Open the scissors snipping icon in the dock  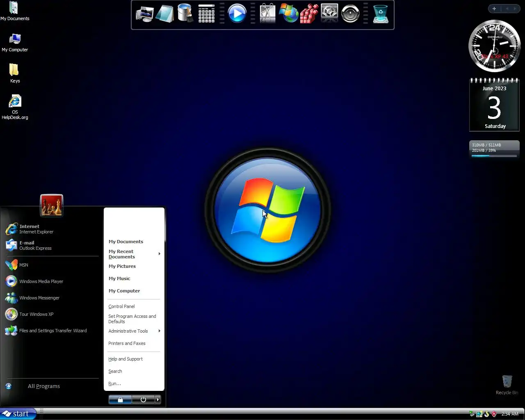tap(268, 14)
